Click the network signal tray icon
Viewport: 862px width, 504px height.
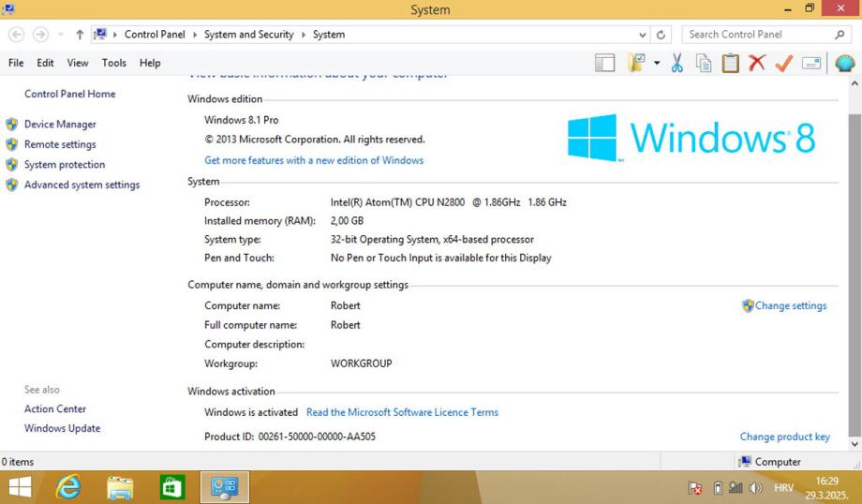736,488
